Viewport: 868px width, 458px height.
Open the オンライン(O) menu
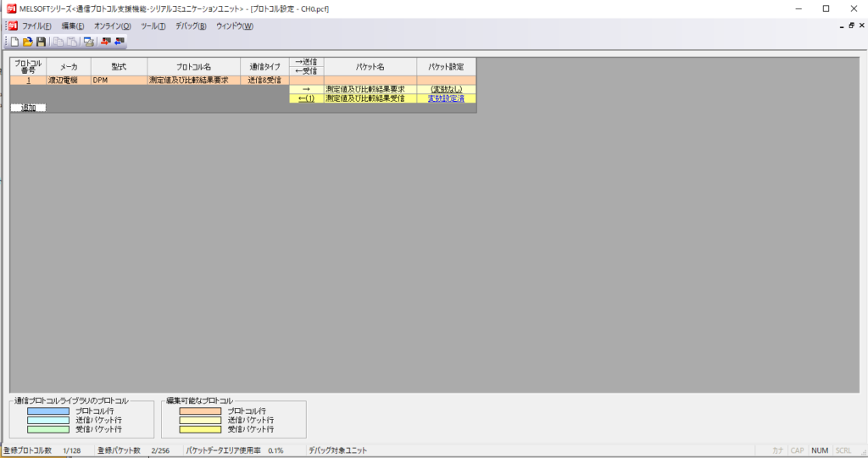point(112,25)
